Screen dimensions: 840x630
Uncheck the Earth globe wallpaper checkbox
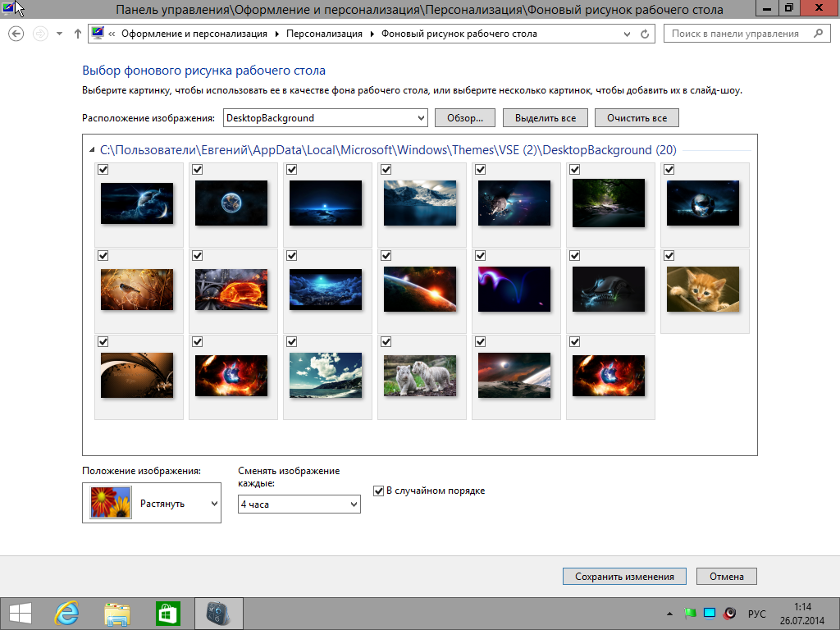(x=197, y=169)
